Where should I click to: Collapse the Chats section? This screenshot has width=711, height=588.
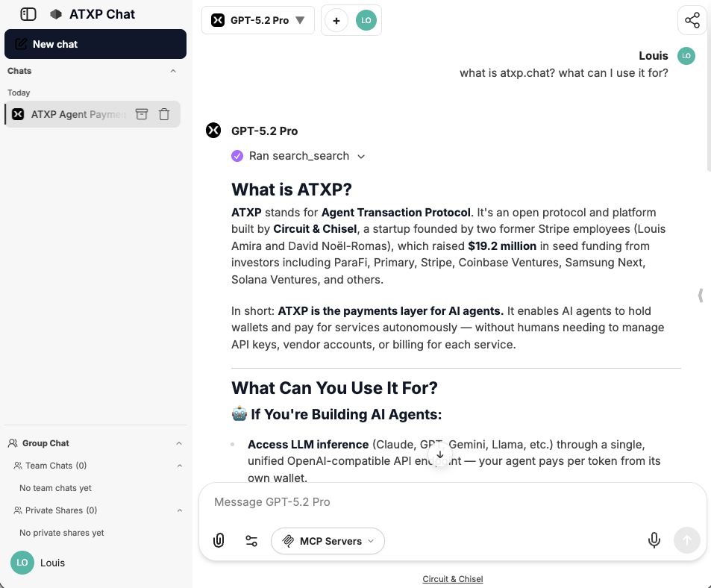pos(173,71)
